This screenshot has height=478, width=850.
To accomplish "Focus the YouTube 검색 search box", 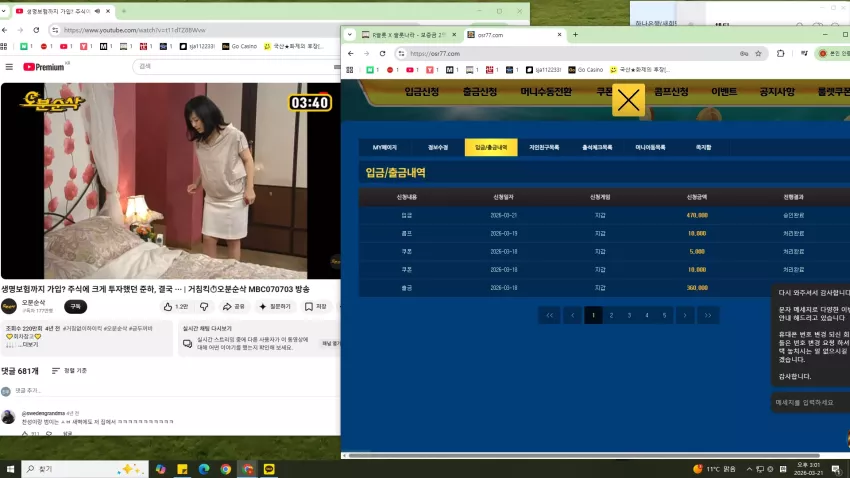I will 233,66.
